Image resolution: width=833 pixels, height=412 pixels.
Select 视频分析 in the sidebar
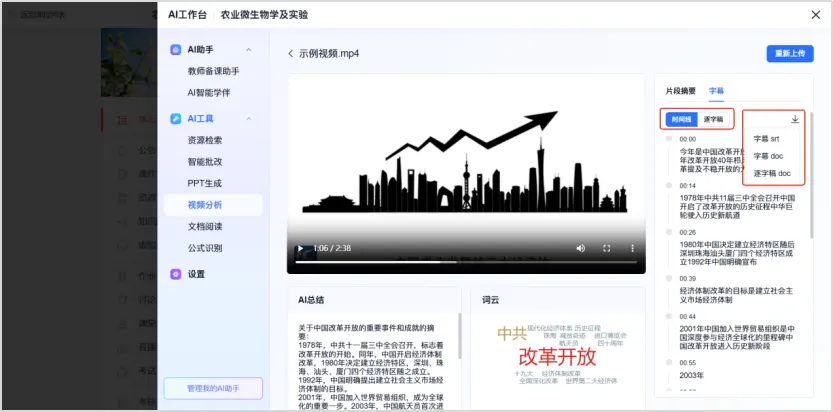213,205
